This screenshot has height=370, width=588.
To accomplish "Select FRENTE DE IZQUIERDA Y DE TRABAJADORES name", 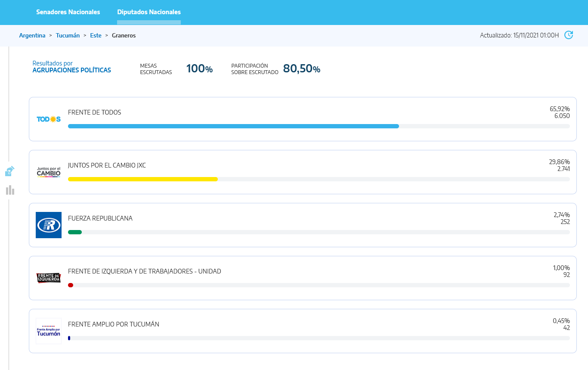I will [145, 271].
